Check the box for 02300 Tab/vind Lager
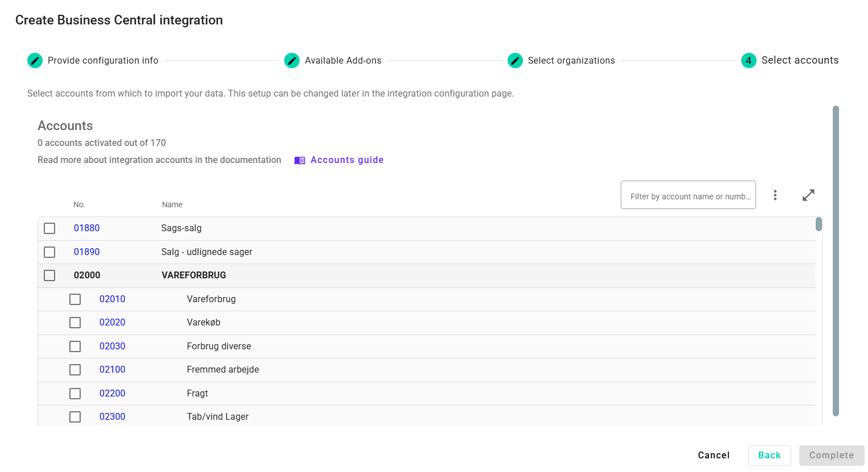Image resolution: width=868 pixels, height=472 pixels. coord(75,417)
